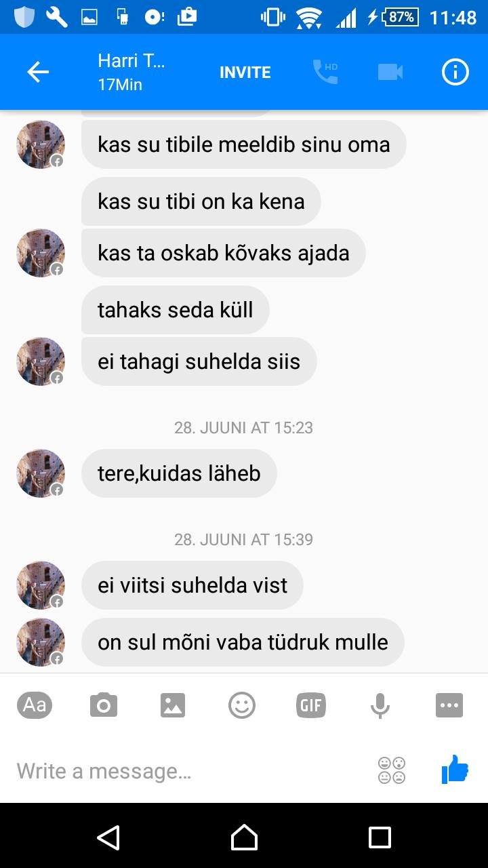Tap avatar beside 'tere,kuidas läheb' message
Viewport: 488px width, 868px height.
(x=41, y=473)
